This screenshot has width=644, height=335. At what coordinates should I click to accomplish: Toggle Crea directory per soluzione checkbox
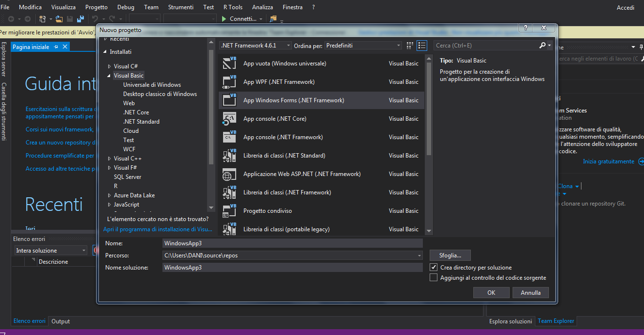point(434,267)
